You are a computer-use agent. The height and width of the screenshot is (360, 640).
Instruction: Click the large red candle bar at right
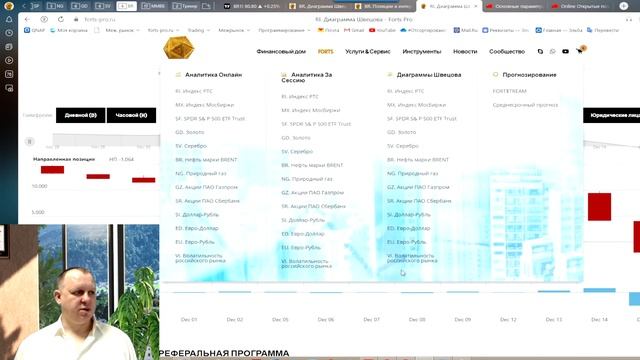click(x=599, y=207)
